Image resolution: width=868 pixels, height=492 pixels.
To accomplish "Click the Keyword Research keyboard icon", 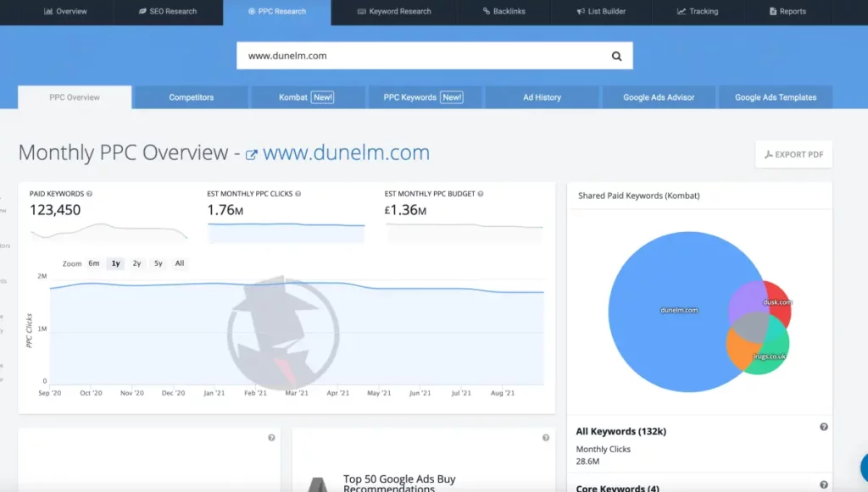I will pyautogui.click(x=361, y=12).
